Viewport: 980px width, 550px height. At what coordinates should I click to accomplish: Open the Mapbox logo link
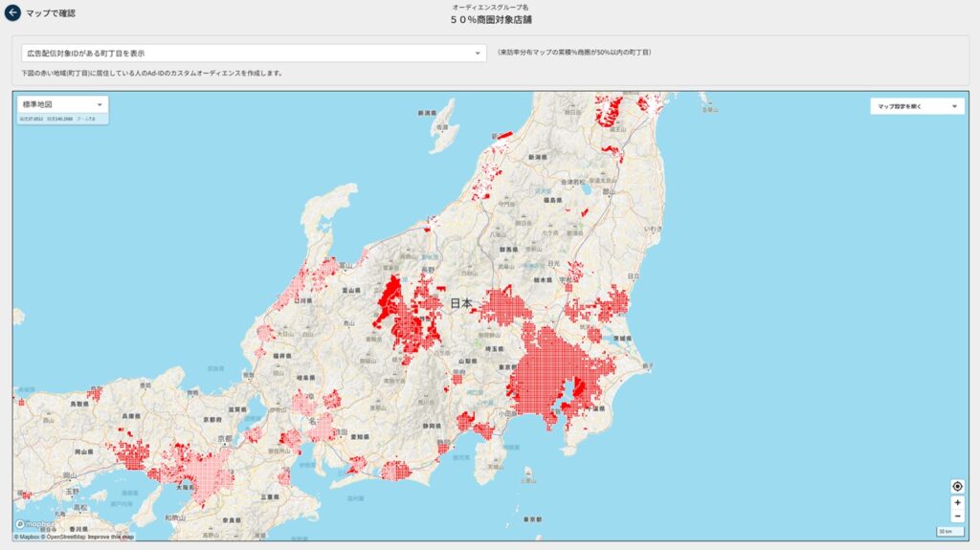point(33,524)
